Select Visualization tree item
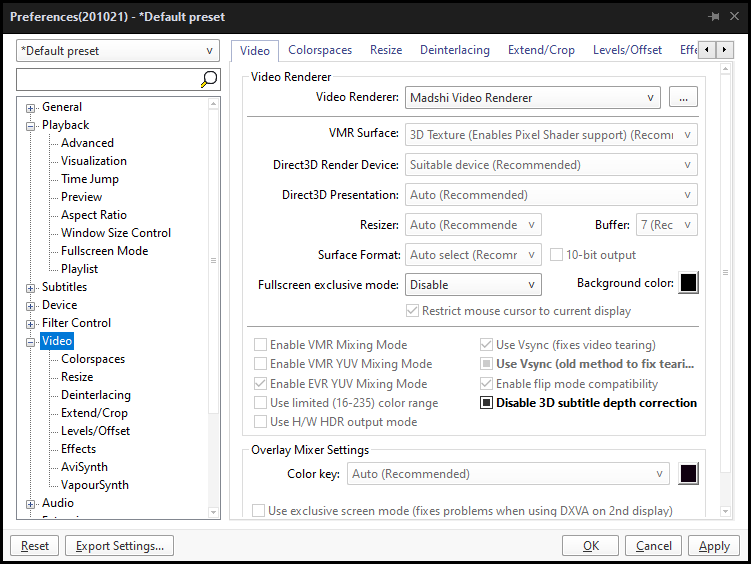The image size is (751, 564). 94,161
